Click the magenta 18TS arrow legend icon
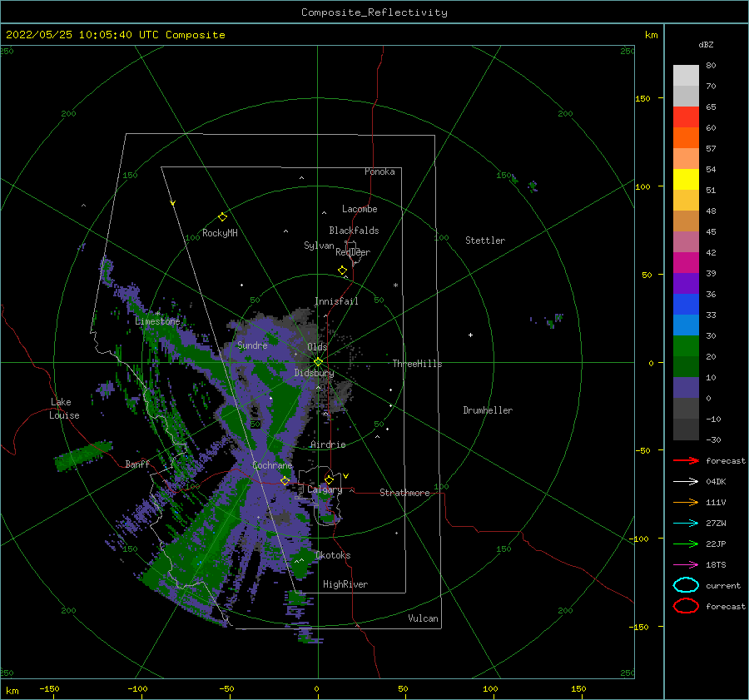The width and height of the screenshot is (749, 700). pos(686,565)
